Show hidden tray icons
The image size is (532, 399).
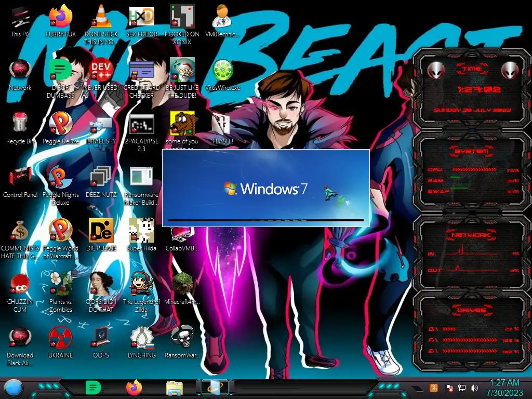point(418,389)
